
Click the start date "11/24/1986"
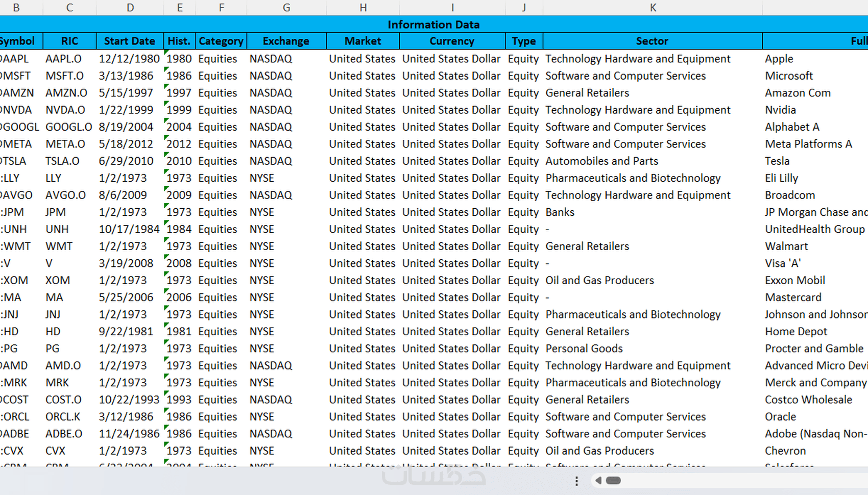[x=130, y=434]
